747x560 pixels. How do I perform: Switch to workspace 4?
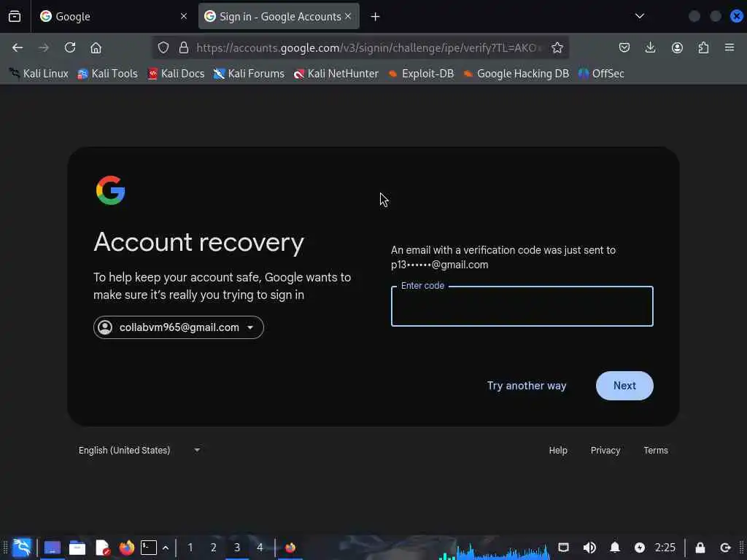click(x=260, y=548)
